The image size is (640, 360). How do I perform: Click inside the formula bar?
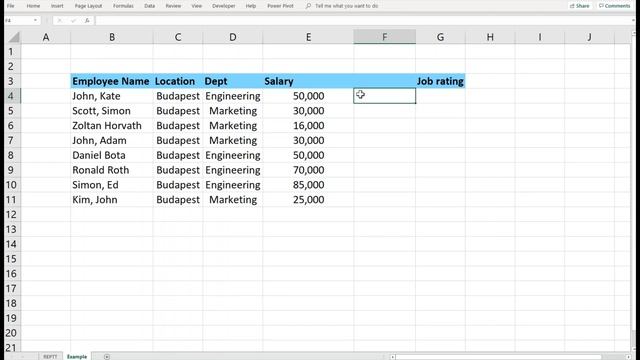[363, 20]
